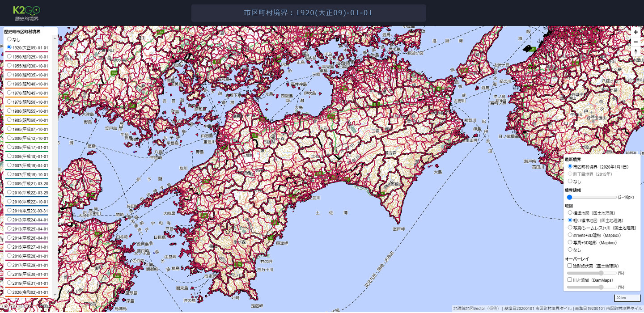Click the 基準日20200101 市区町村境界タイル attribution

tap(537, 309)
